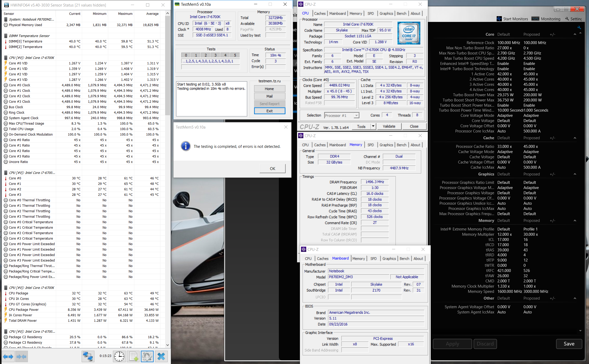Click the XTU panel scroll down arrow
The height and width of the screenshot is (364, 589).
tap(580, 331)
